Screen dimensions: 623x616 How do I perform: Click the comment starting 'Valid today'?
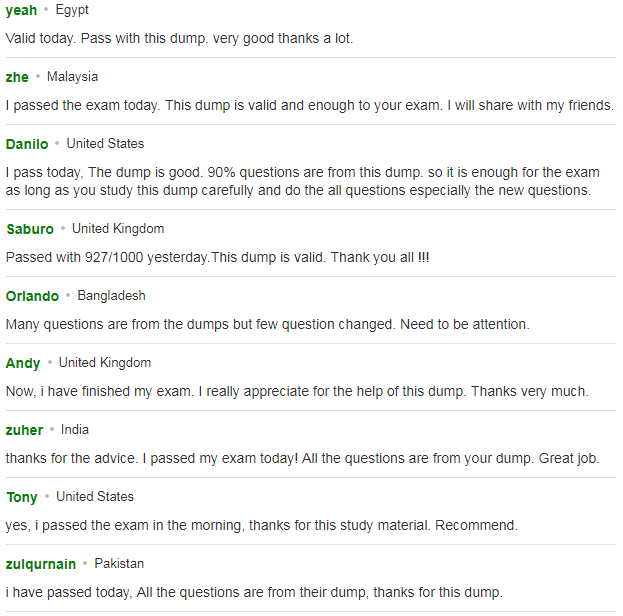pos(179,39)
